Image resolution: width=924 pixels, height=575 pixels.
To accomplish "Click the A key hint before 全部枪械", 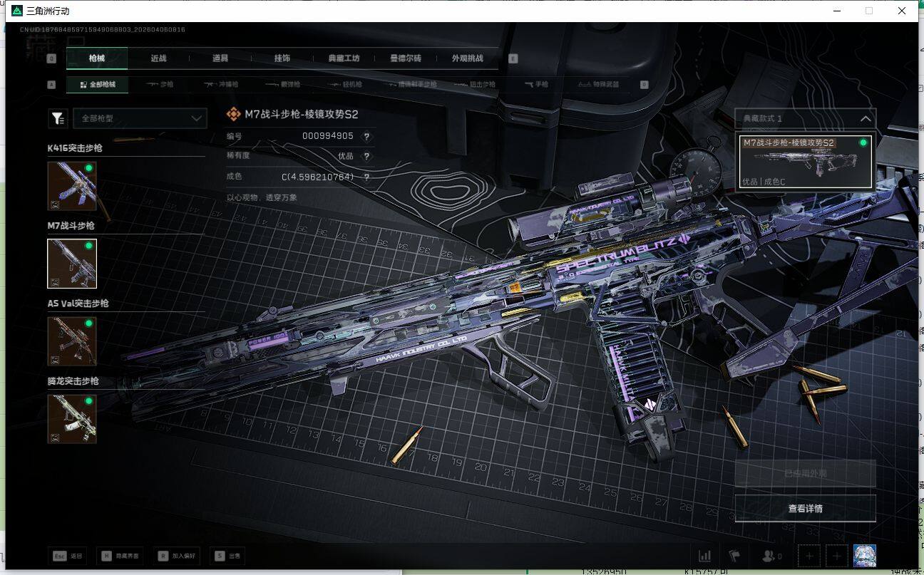I will point(51,85).
